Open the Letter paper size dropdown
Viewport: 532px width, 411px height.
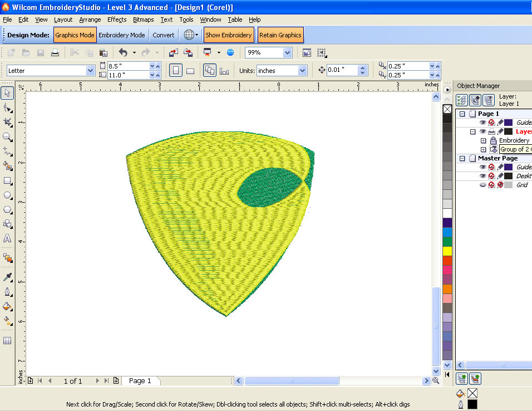point(90,71)
